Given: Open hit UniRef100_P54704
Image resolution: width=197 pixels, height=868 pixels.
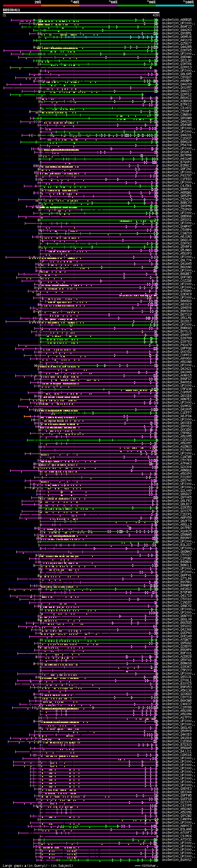Looking at the screenshot, I should click(177, 145).
